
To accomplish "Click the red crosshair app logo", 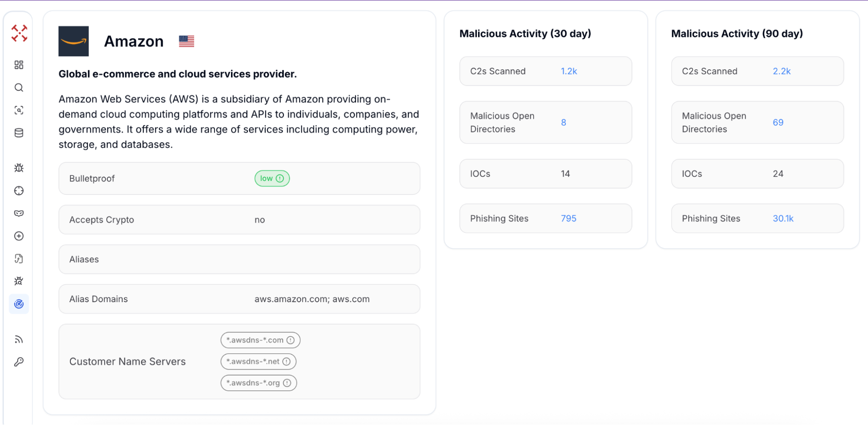I will click(x=19, y=33).
